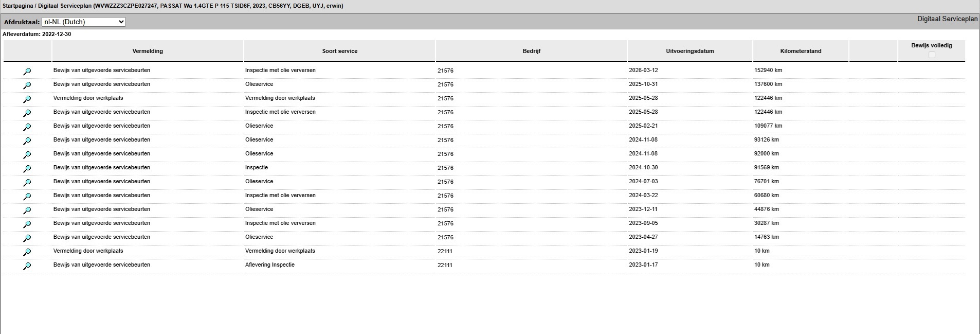The width and height of the screenshot is (980, 334).
Task: Open details for the 152940 km service entry
Action: point(27,72)
